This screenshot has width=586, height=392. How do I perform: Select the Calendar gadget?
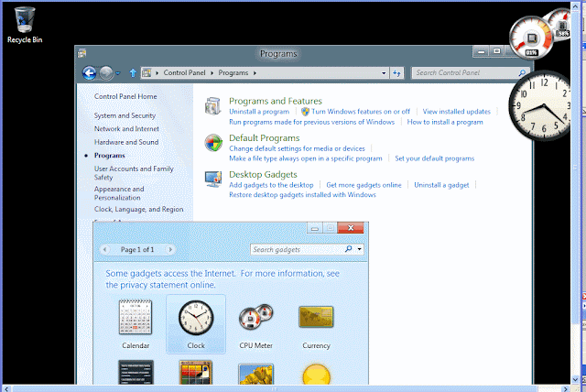coord(136,324)
